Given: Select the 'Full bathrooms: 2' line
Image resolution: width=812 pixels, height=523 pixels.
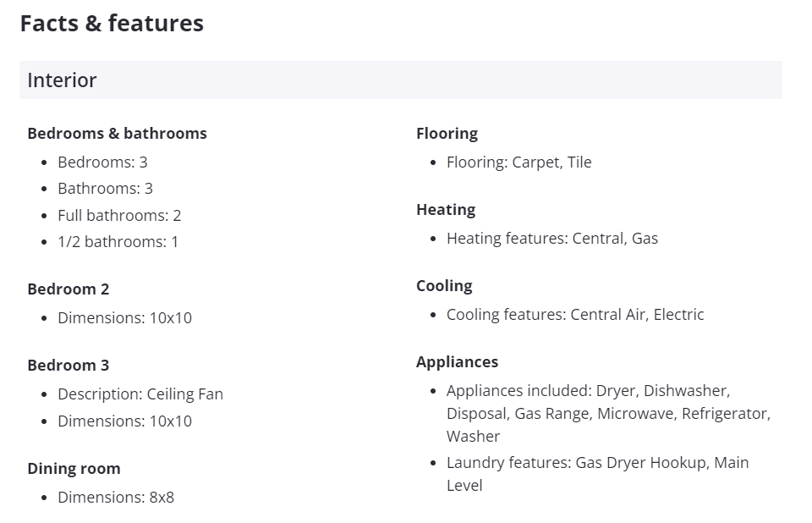Looking at the screenshot, I should [x=119, y=216].
